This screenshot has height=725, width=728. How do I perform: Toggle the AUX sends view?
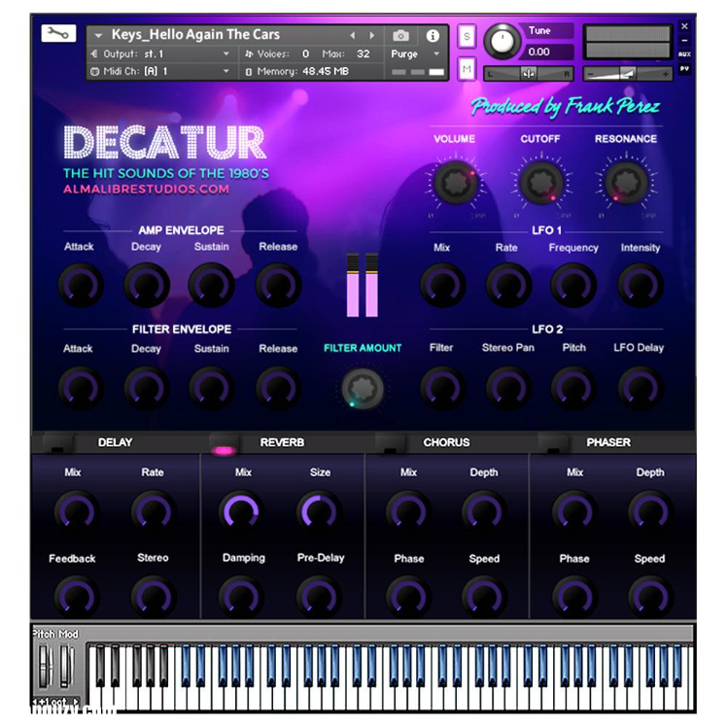point(684,54)
